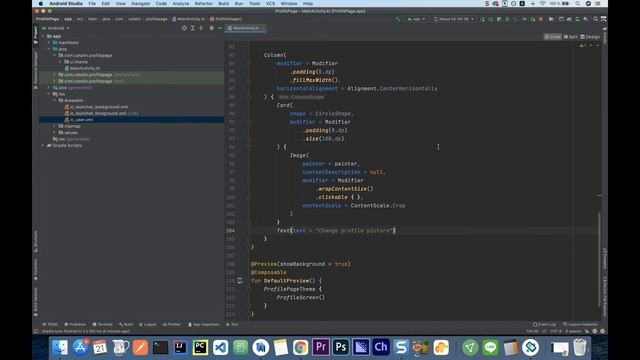Click the ProfilePage breadcrumb
This screenshot has width=640, height=360.
pyautogui.click(x=47, y=19)
